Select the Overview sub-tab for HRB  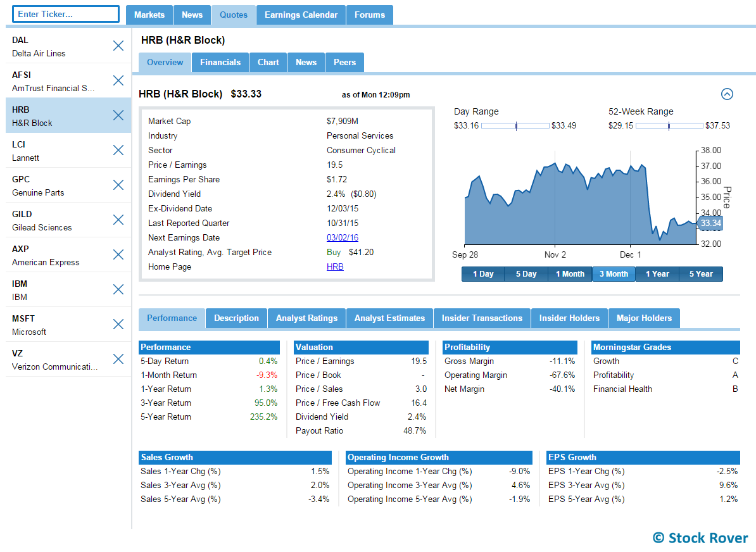[x=165, y=62]
